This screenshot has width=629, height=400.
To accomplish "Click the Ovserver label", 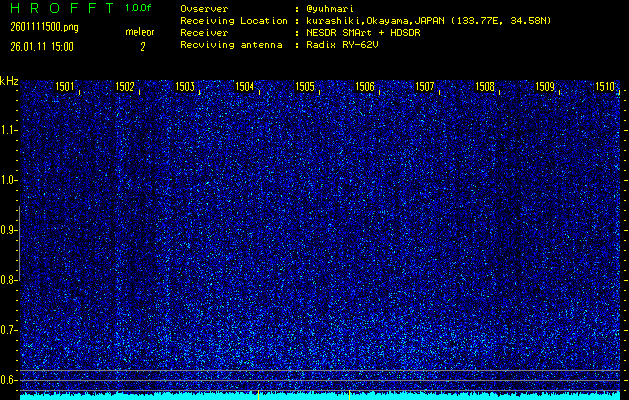I will pyautogui.click(x=204, y=9).
